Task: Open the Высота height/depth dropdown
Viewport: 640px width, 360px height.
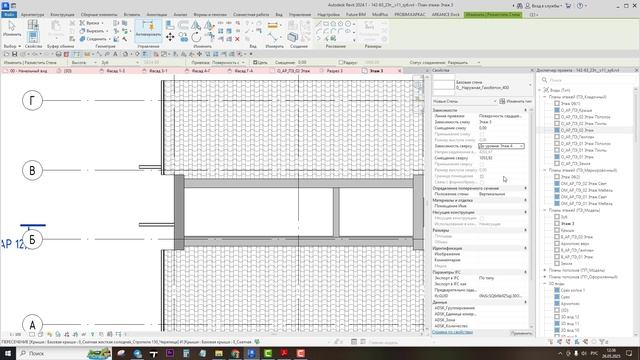Action: point(84,62)
